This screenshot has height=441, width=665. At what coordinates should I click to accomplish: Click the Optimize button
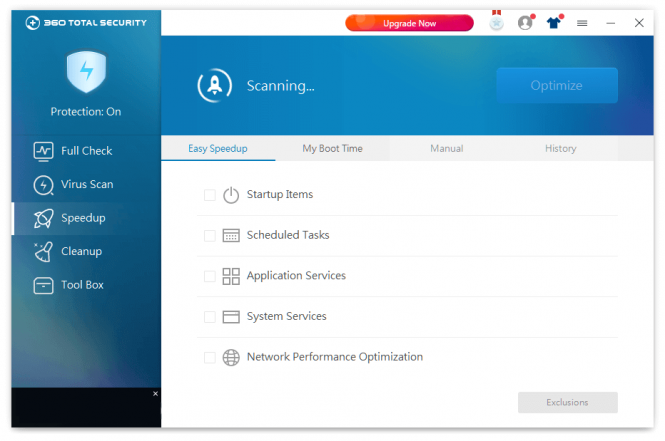pyautogui.click(x=557, y=85)
